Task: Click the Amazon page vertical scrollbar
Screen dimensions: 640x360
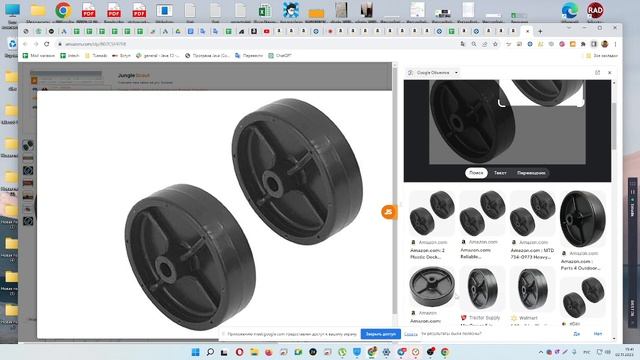Action: pyautogui.click(x=395, y=191)
